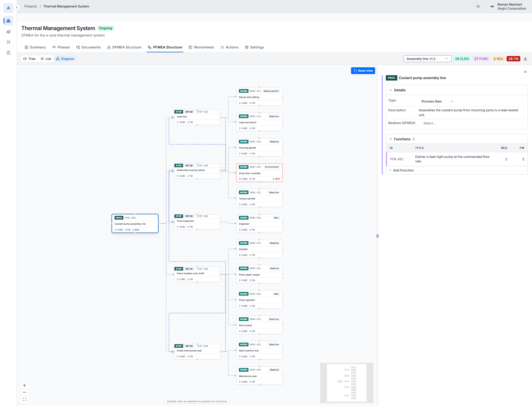Image resolution: width=532 pixels, height=406 pixels.
Task: Click the panel resize handle grip
Action: pos(377,236)
